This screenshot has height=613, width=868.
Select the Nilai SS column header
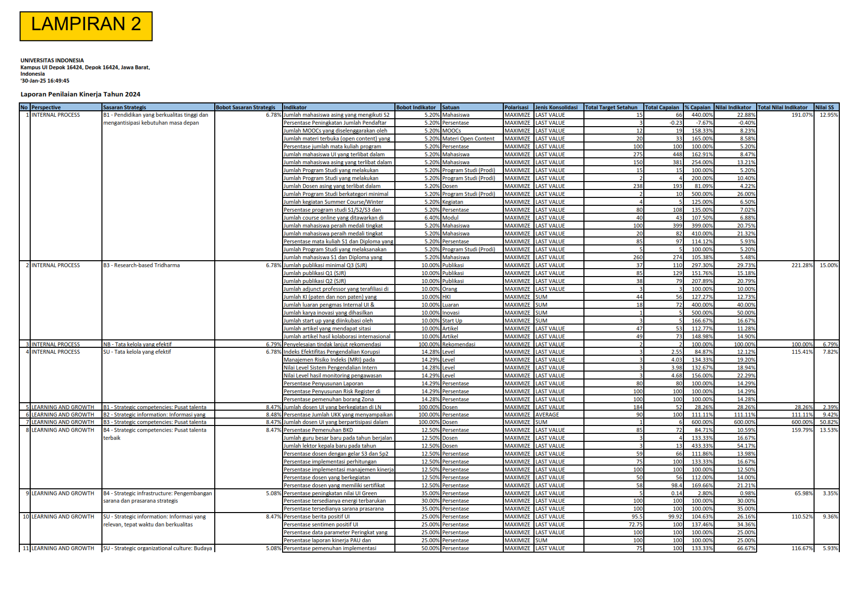point(824,107)
